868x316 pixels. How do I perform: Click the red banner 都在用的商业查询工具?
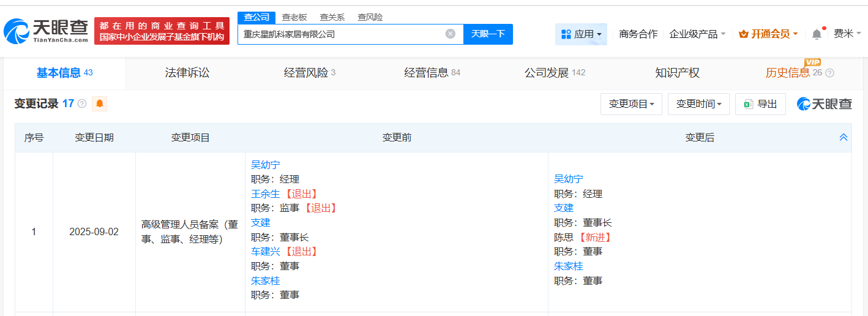pyautogui.click(x=162, y=31)
